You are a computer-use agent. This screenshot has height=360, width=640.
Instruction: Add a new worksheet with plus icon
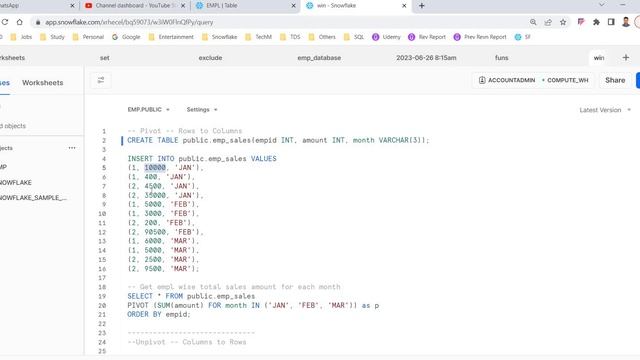(626, 58)
